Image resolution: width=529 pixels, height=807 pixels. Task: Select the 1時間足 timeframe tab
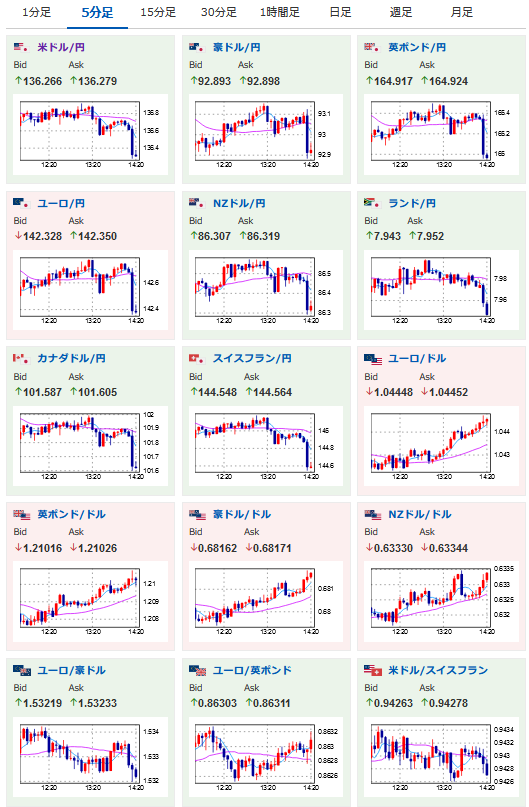point(279,12)
